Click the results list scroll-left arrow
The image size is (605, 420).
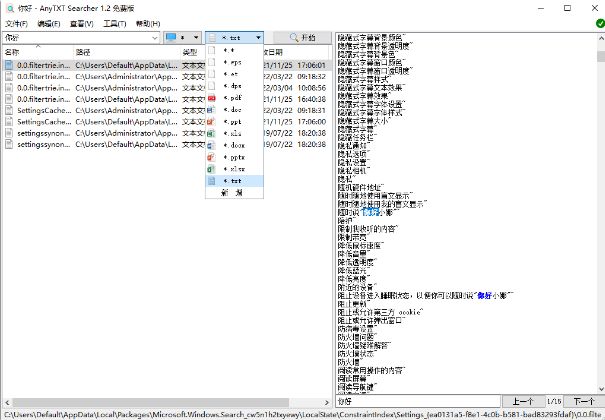(x=7, y=402)
